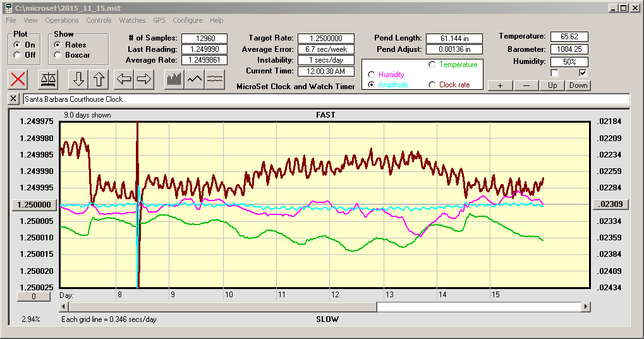Click the Each grid line = 0.346 secs/day text

click(x=109, y=319)
